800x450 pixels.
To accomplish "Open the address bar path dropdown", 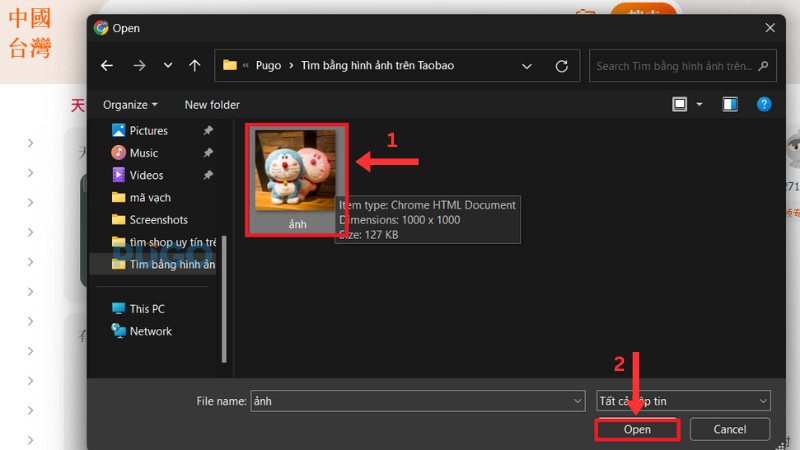I will click(527, 66).
